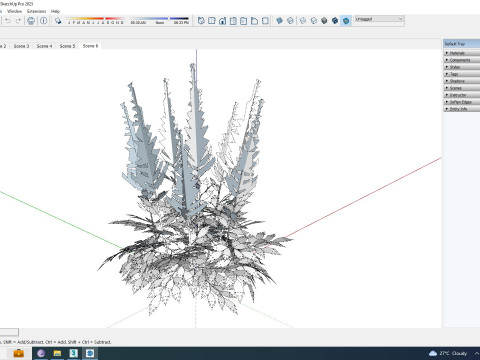Screen dimensions: 480x360
Task: Open the purple browser icon on taskbar
Action: pos(41,353)
